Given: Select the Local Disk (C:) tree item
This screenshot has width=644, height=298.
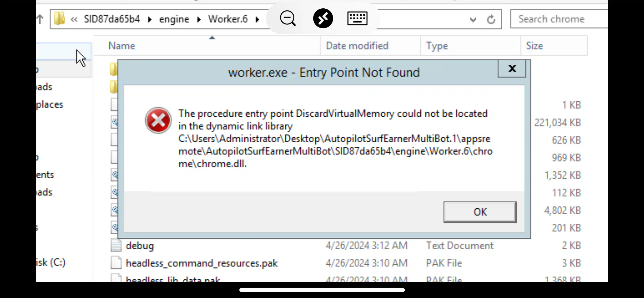Looking at the screenshot, I should [51, 262].
